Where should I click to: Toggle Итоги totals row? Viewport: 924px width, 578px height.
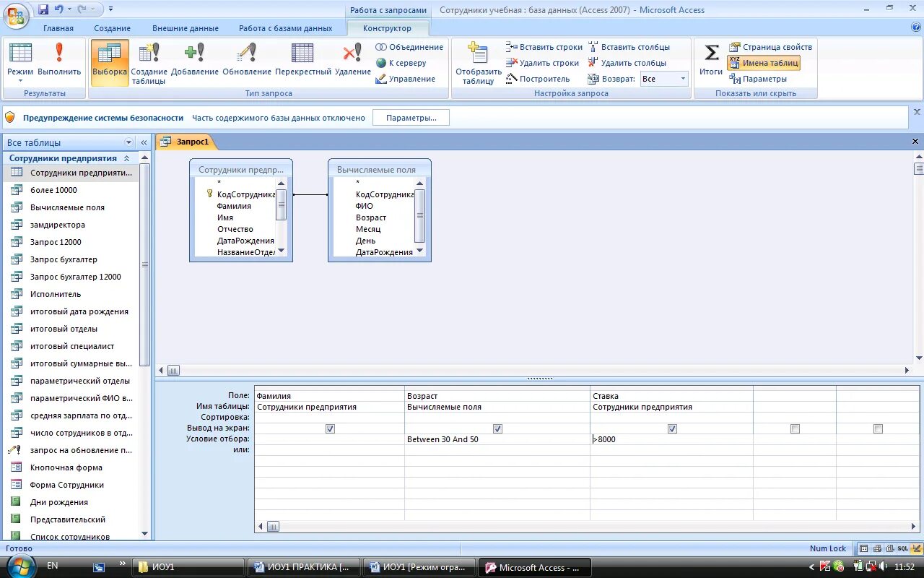point(711,59)
